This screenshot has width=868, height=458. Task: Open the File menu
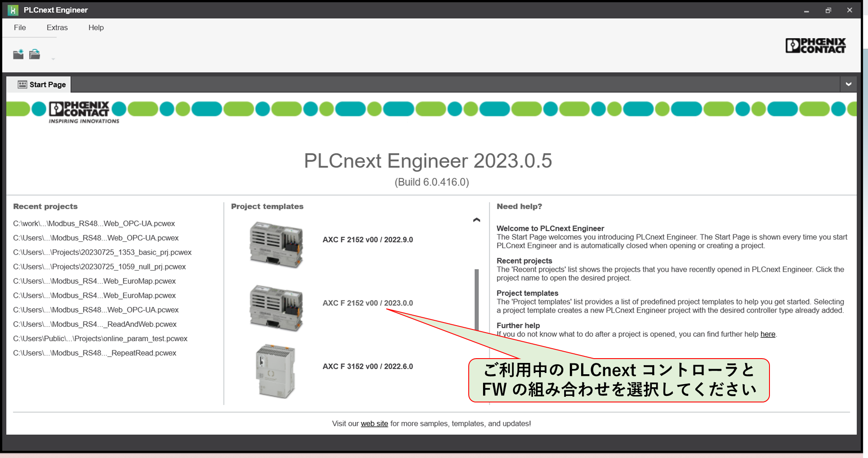click(19, 27)
